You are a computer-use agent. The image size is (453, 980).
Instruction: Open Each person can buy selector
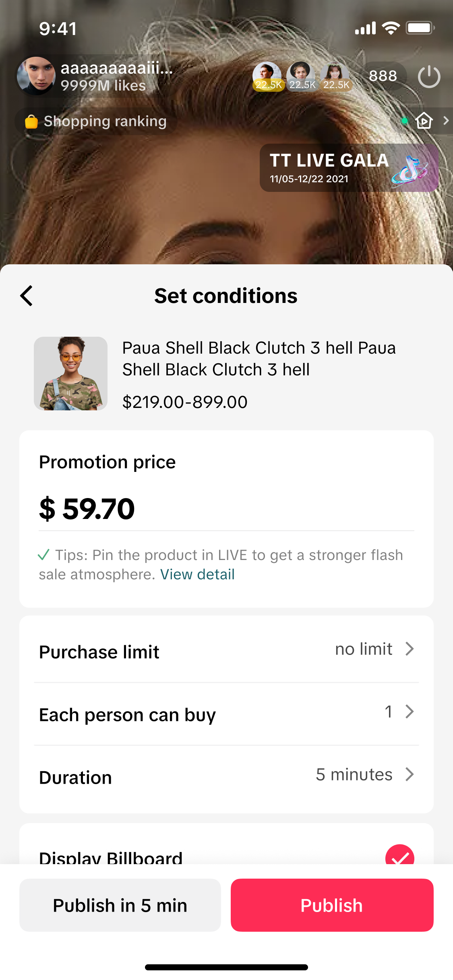click(x=399, y=712)
